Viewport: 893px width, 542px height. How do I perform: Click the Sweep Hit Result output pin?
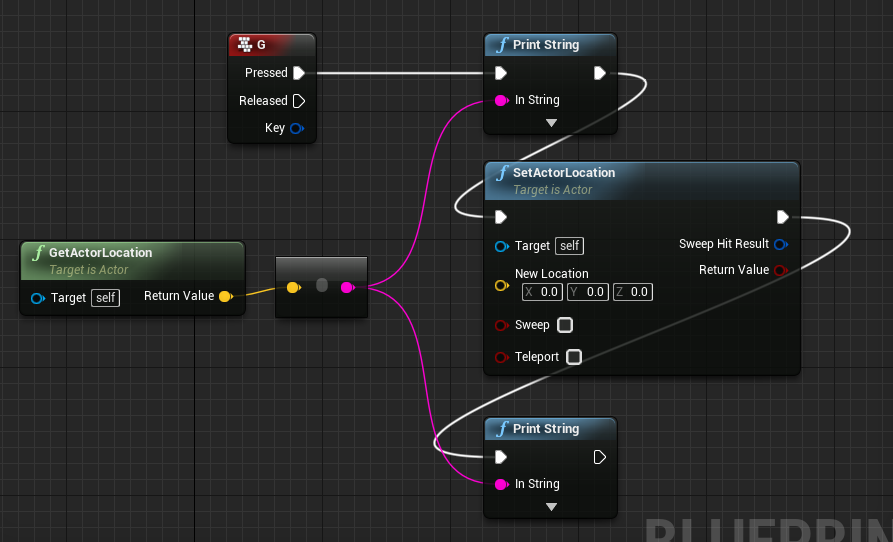781,244
